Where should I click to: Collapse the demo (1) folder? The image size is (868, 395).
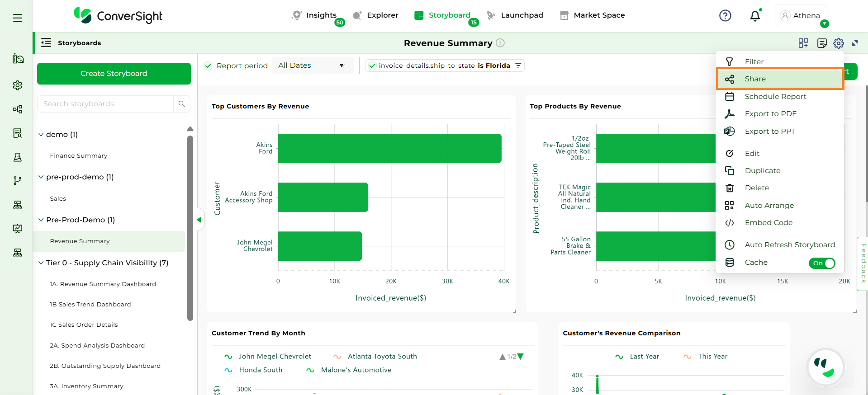41,135
